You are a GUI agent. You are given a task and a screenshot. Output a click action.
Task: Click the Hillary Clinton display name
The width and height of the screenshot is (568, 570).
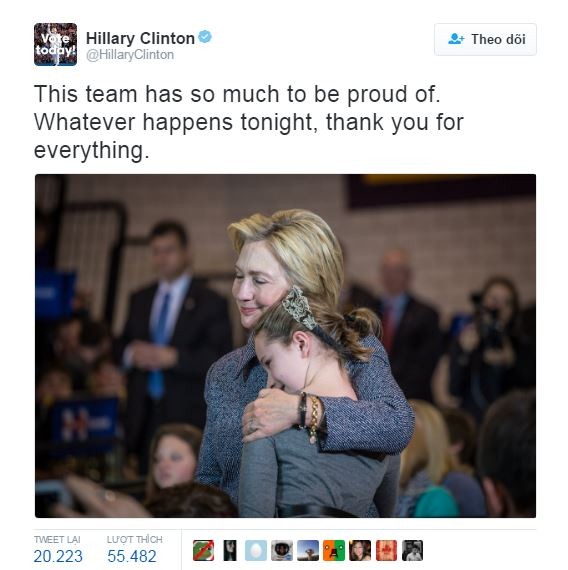(x=140, y=38)
